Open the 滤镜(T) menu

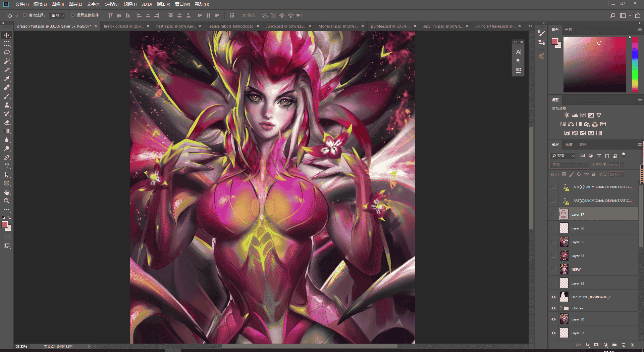130,4
